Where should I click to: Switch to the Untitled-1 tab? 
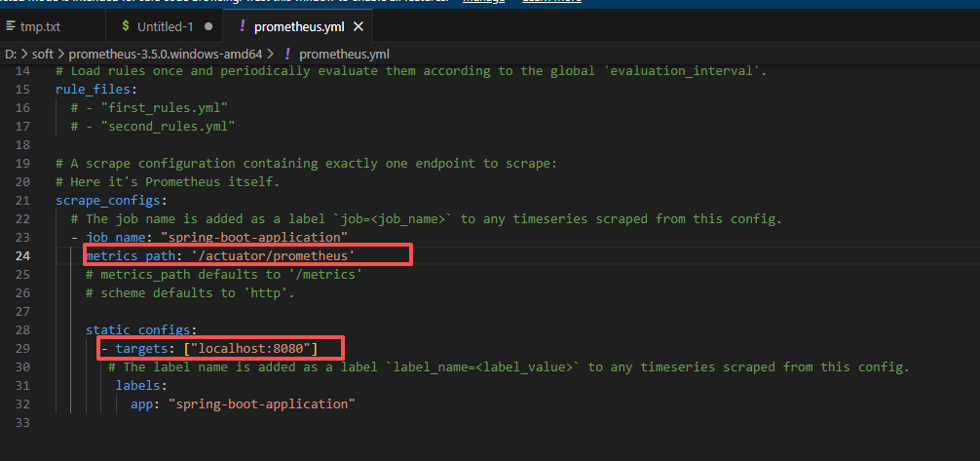click(x=166, y=27)
